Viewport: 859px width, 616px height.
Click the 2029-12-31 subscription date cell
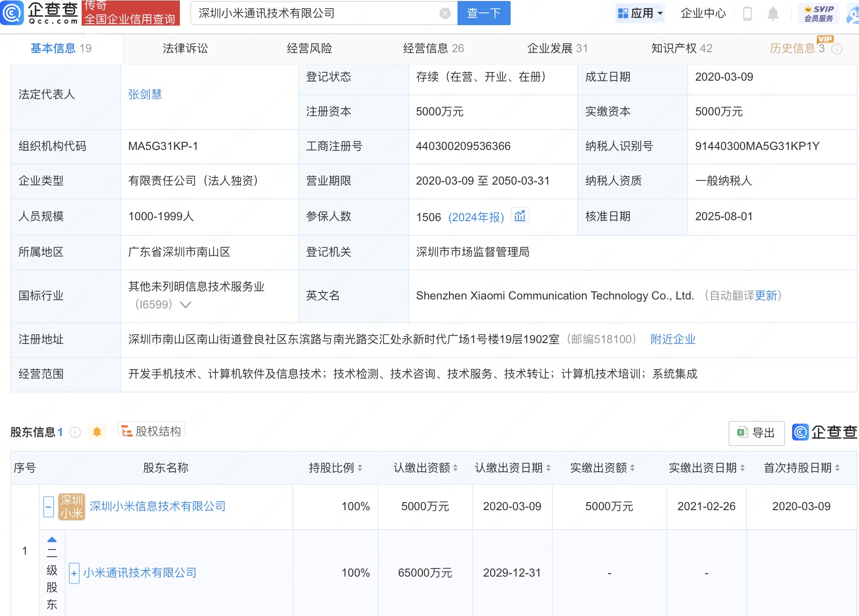coord(512,573)
